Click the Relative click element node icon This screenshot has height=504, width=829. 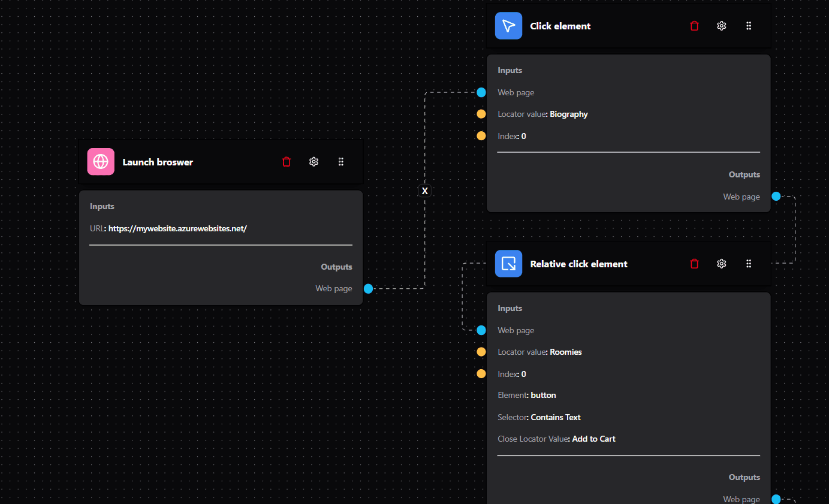tap(508, 264)
